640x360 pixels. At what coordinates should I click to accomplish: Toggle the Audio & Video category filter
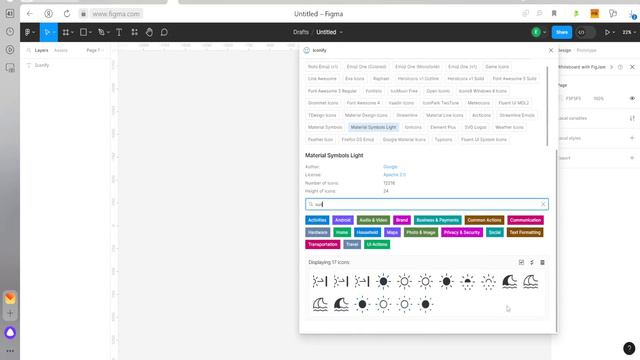[x=373, y=220]
